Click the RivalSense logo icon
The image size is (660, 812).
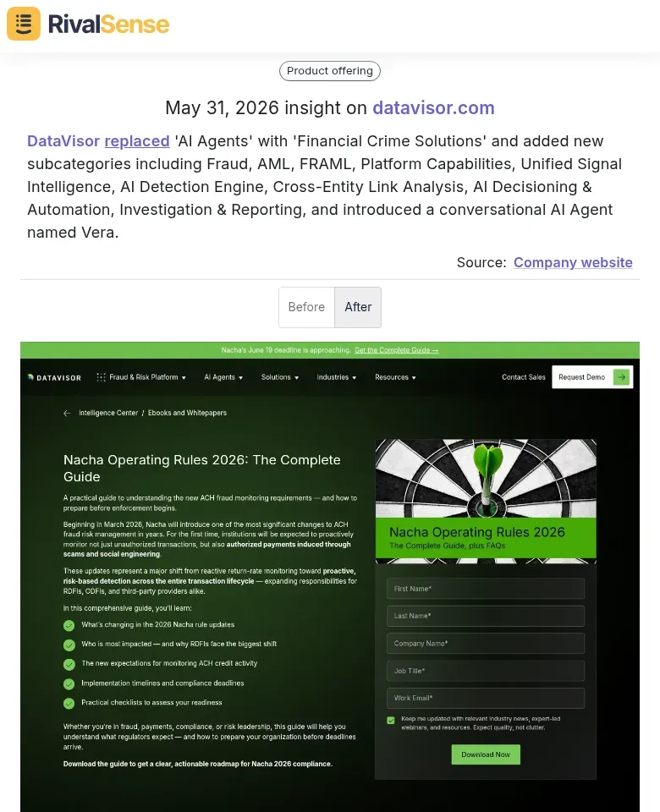coord(24,24)
